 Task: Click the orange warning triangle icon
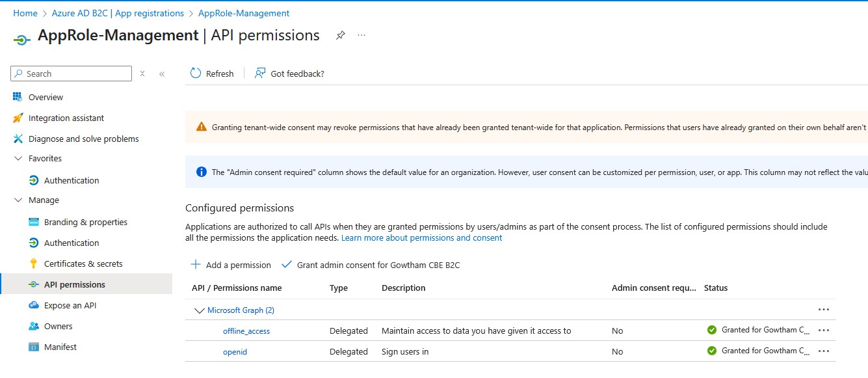(202, 127)
